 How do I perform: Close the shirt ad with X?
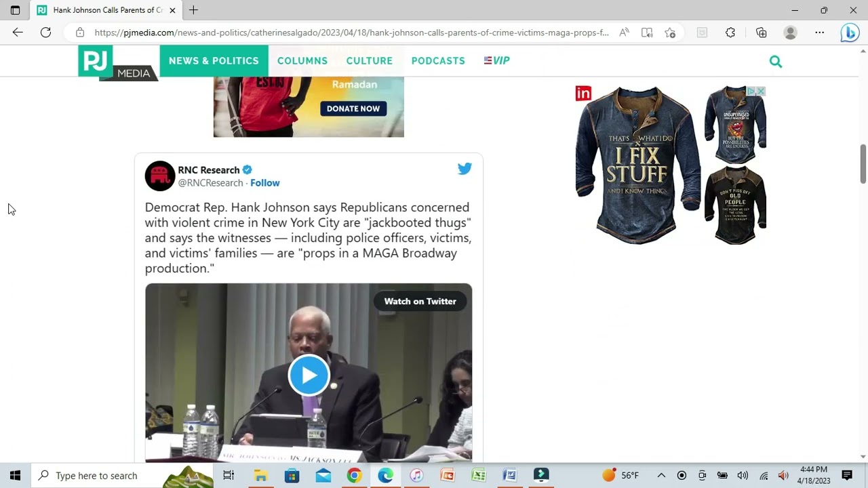(x=761, y=91)
